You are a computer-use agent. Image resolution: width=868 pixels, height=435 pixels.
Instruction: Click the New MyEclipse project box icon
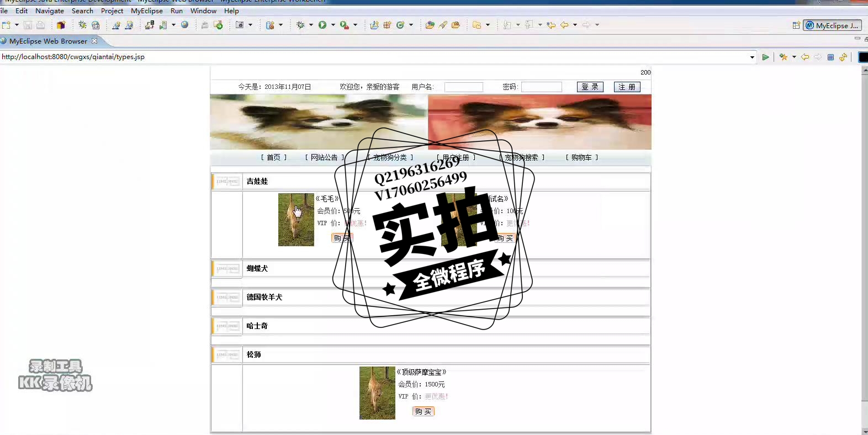(61, 25)
